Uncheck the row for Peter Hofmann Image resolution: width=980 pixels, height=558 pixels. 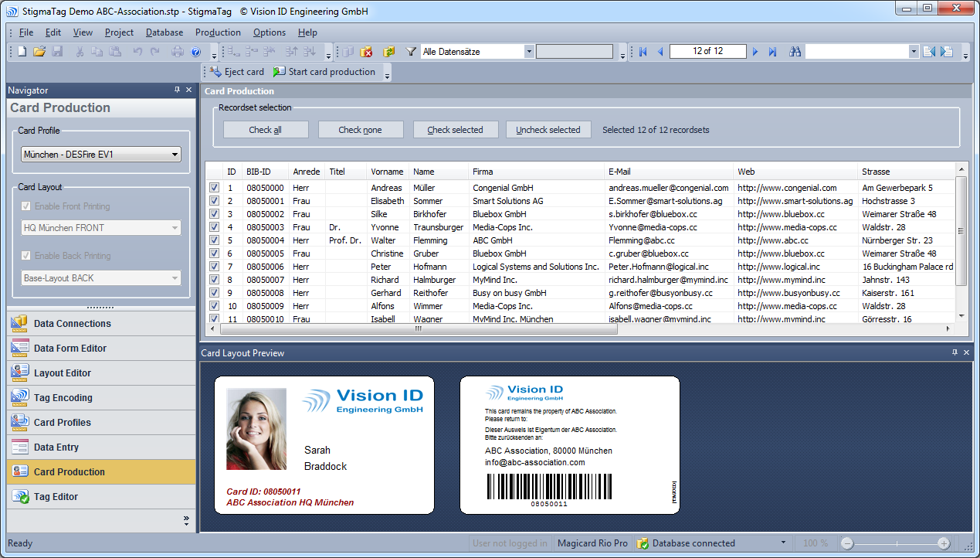point(214,267)
